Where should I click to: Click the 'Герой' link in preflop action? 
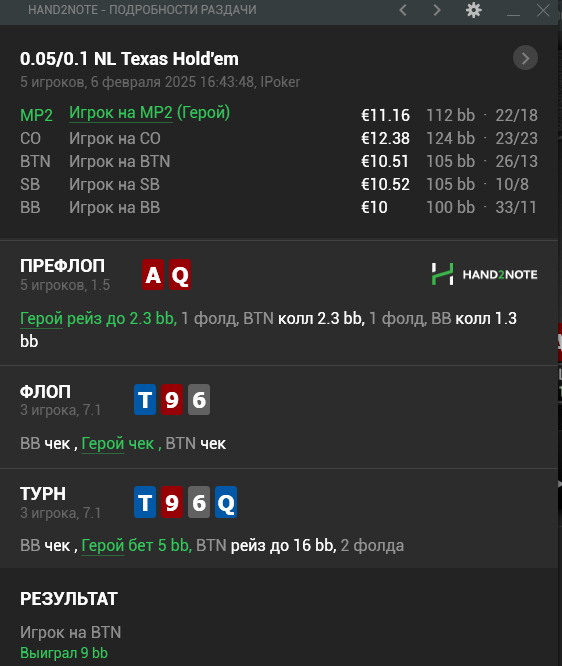[x=41, y=319]
